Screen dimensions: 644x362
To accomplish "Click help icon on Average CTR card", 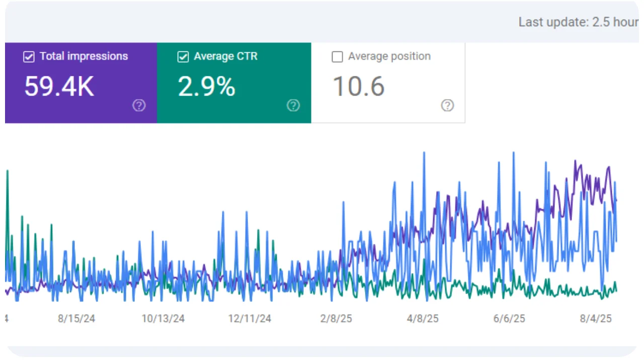I will coord(293,106).
